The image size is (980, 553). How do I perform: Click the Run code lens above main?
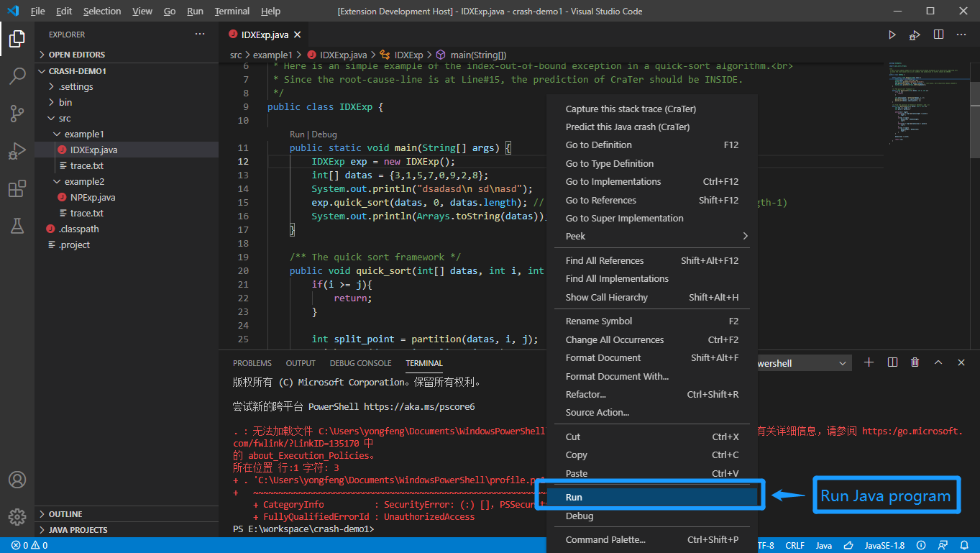(297, 134)
